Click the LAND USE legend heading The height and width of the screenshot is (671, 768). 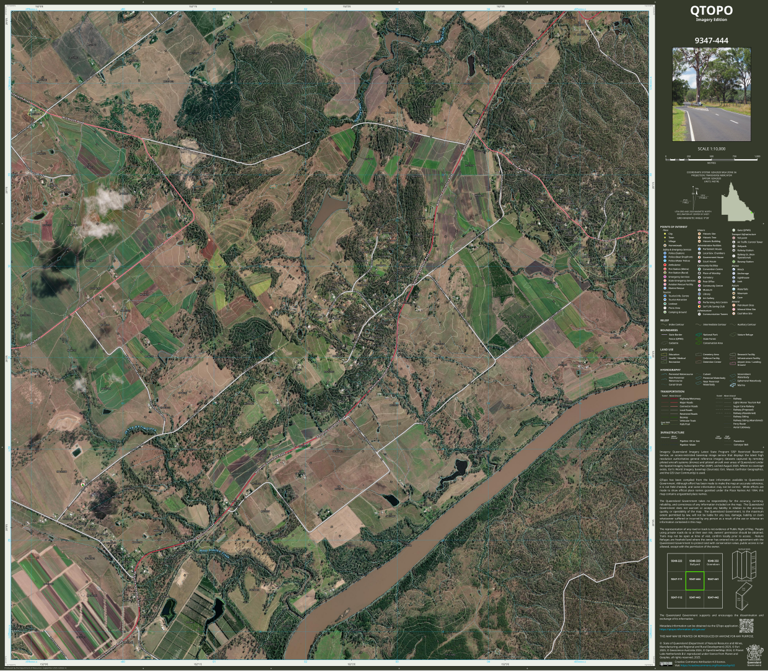pos(667,349)
